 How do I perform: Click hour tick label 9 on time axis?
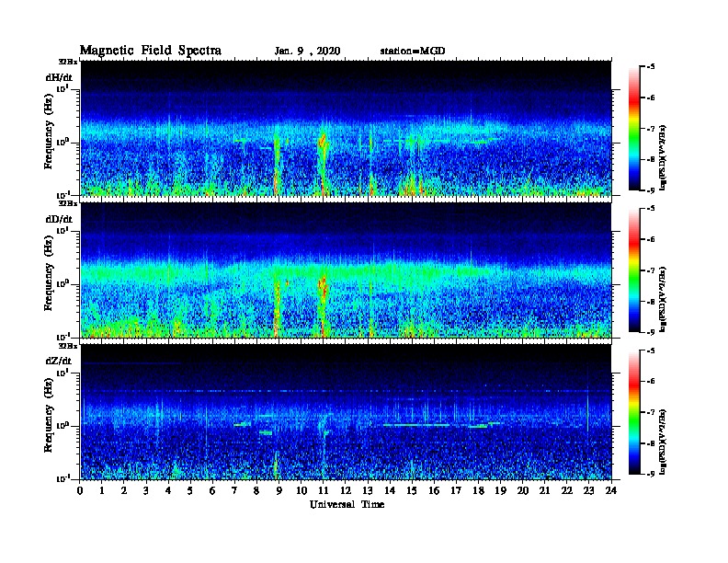click(x=279, y=490)
